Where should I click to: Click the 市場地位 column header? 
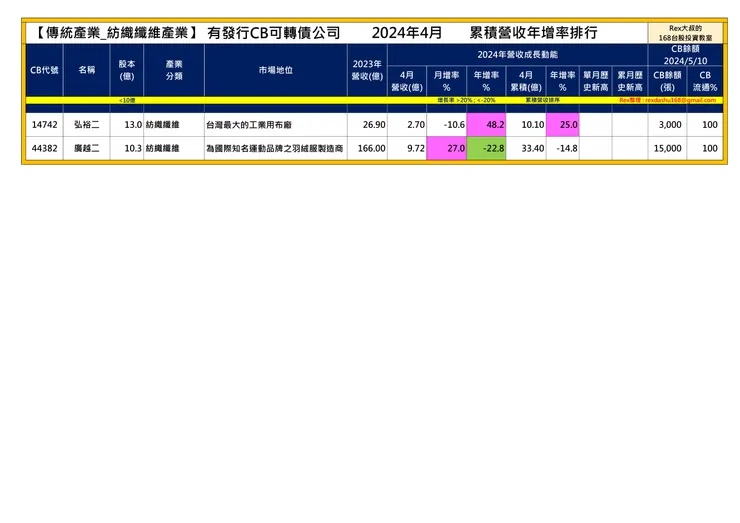point(276,70)
